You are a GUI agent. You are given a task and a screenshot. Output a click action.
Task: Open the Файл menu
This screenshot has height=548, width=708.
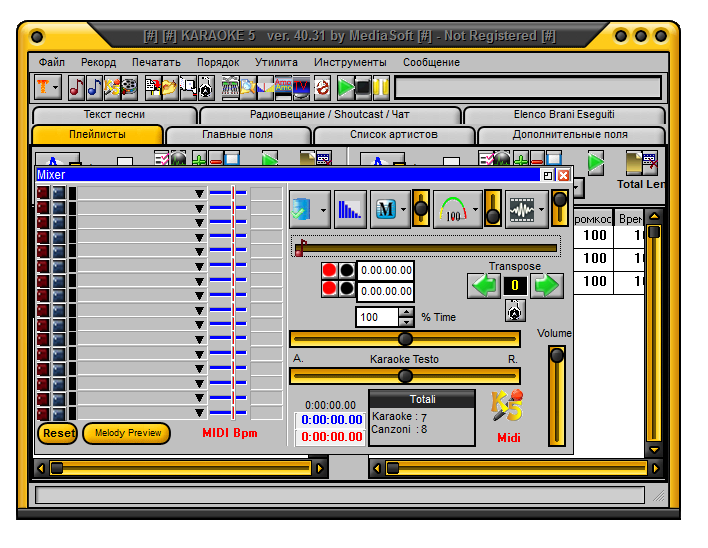51,62
